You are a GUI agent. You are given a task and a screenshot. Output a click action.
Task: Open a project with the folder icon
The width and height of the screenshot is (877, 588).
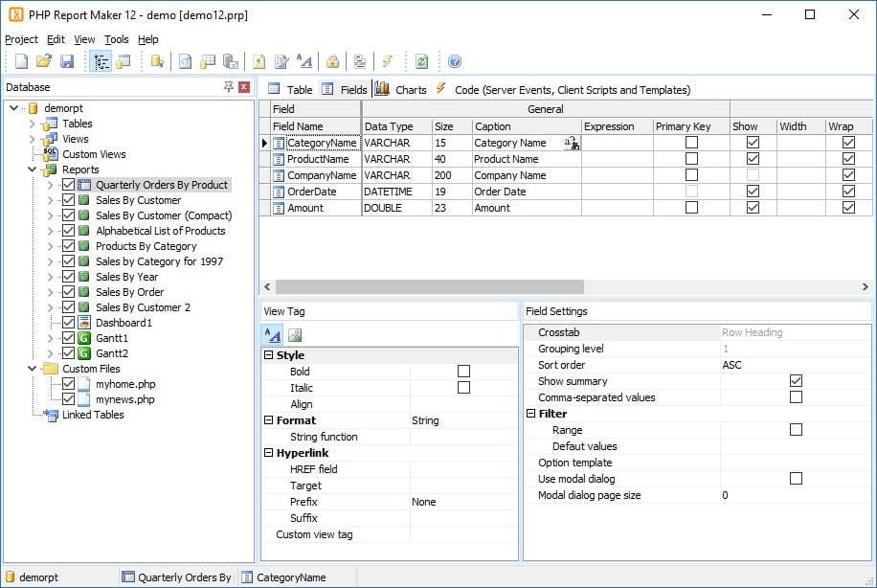[x=44, y=61]
